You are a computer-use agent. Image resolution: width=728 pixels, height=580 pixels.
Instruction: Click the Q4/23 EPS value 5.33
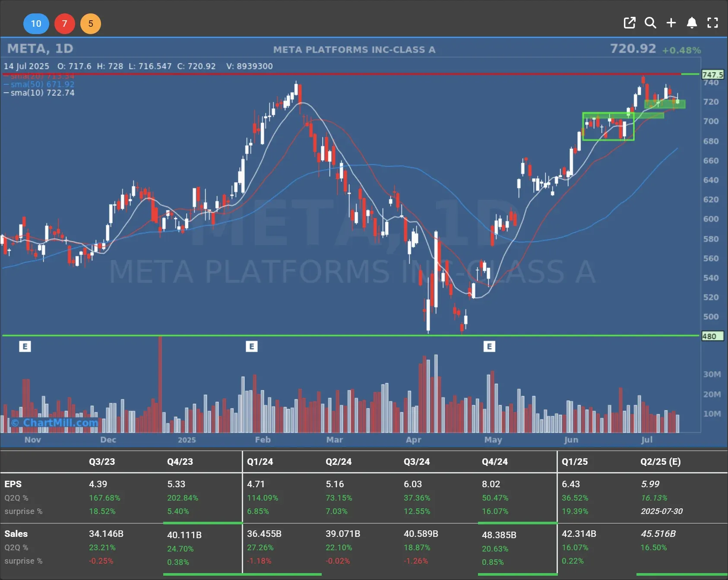(176, 484)
